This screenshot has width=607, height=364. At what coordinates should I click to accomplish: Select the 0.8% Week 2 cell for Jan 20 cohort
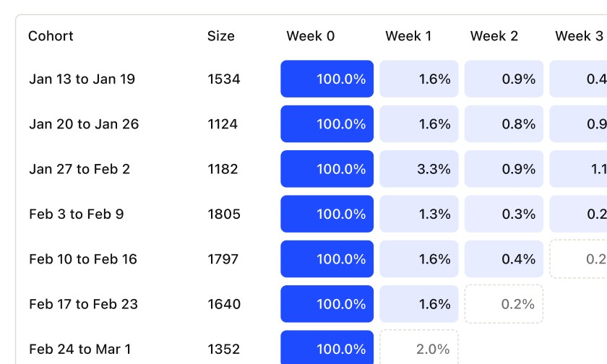tap(504, 124)
